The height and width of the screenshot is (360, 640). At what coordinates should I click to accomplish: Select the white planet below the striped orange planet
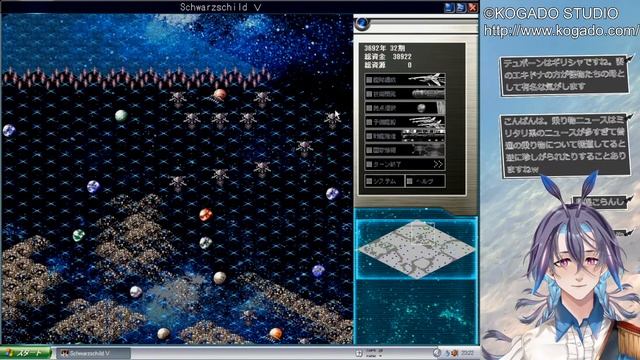(x=206, y=243)
